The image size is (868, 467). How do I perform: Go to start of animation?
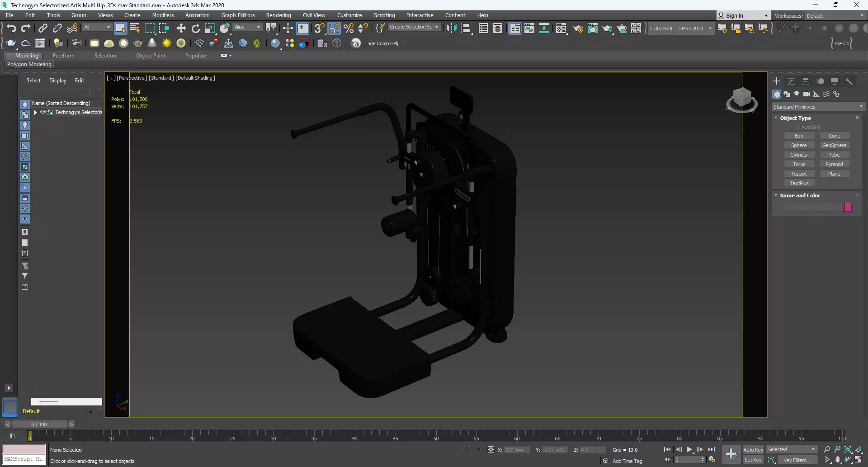click(667, 449)
